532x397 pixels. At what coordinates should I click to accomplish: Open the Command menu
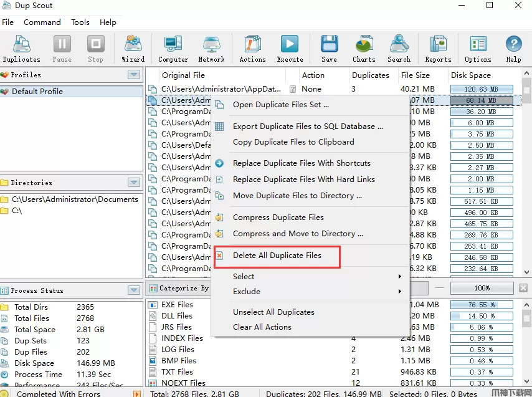coord(42,22)
